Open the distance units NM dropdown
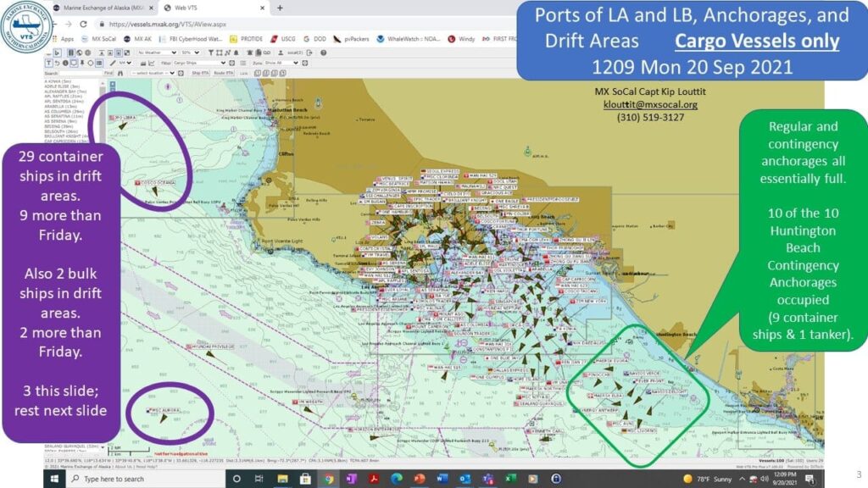 coord(125,63)
